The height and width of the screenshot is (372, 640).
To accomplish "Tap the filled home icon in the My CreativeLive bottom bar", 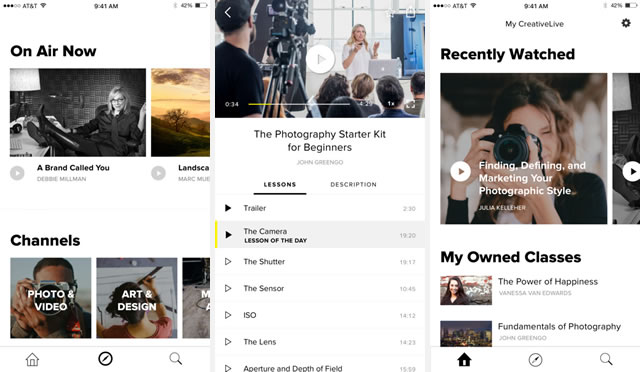I will 464,359.
